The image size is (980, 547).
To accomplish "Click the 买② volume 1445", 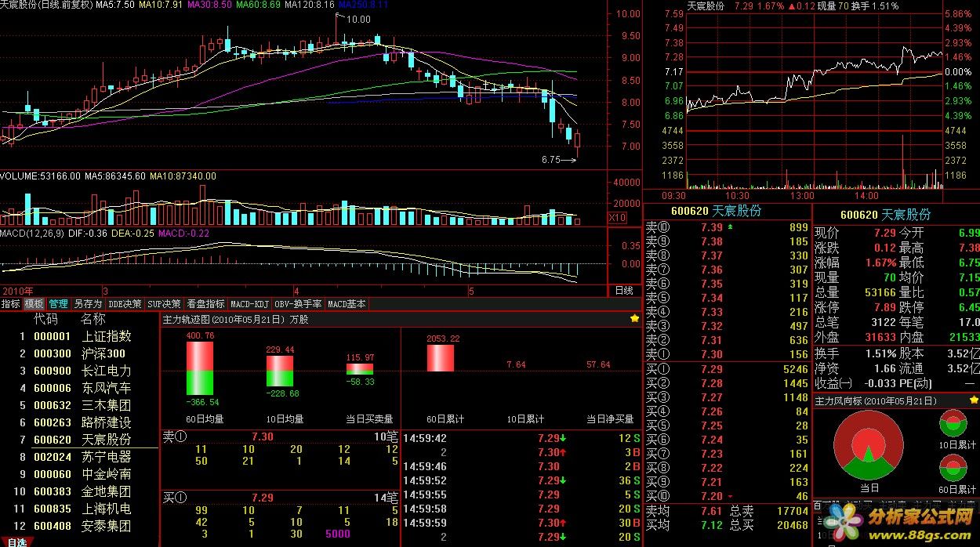I will [795, 383].
